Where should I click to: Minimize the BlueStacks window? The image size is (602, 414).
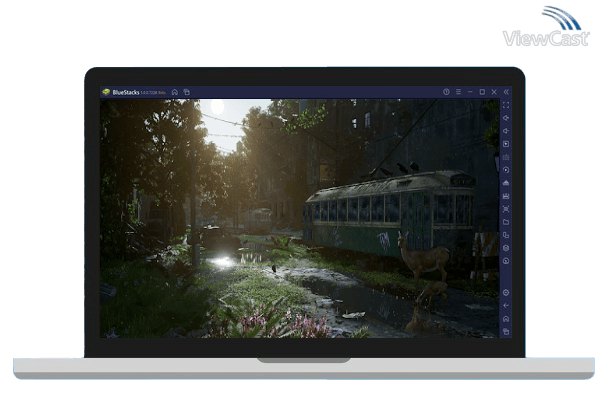pyautogui.click(x=470, y=92)
